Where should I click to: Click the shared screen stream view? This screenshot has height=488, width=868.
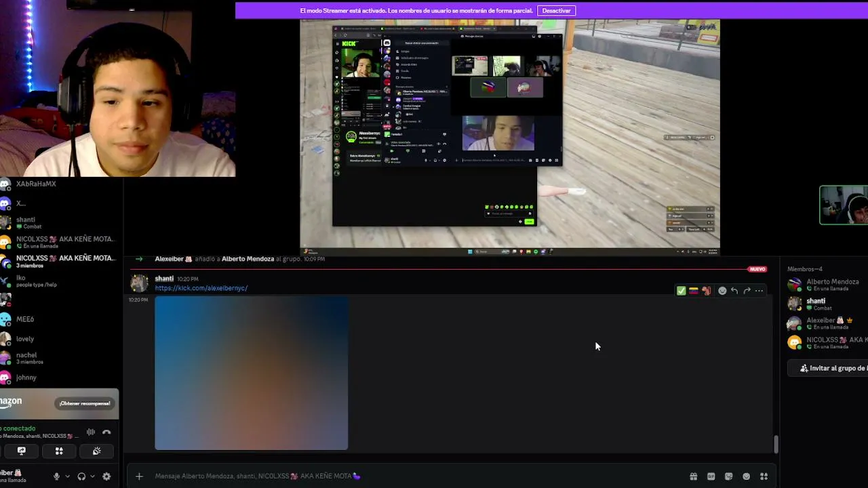click(510, 137)
